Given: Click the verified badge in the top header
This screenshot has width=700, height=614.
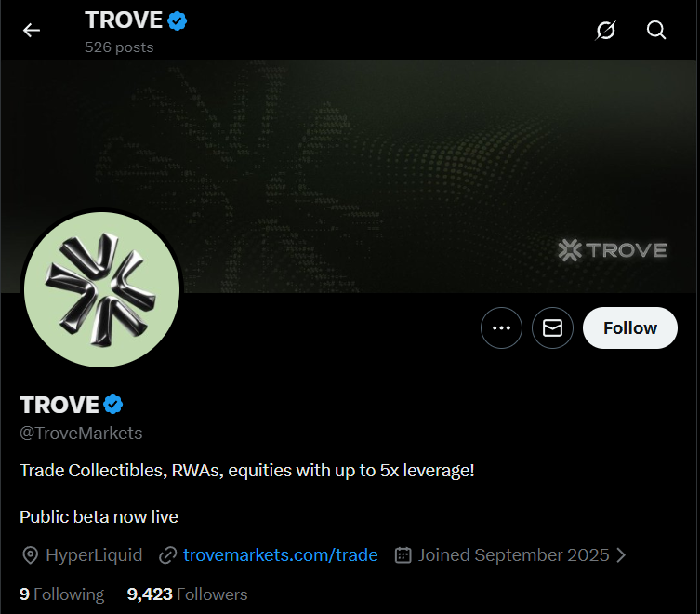Looking at the screenshot, I should [178, 21].
